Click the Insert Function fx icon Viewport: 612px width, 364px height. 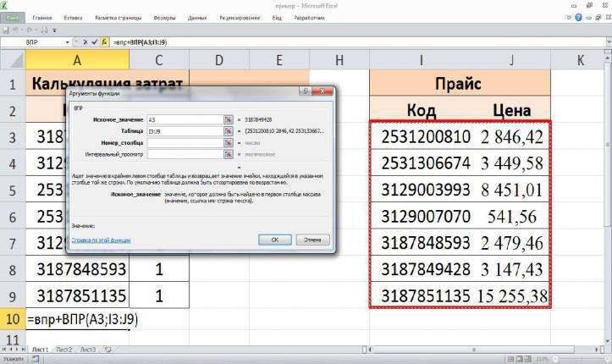[x=104, y=41]
